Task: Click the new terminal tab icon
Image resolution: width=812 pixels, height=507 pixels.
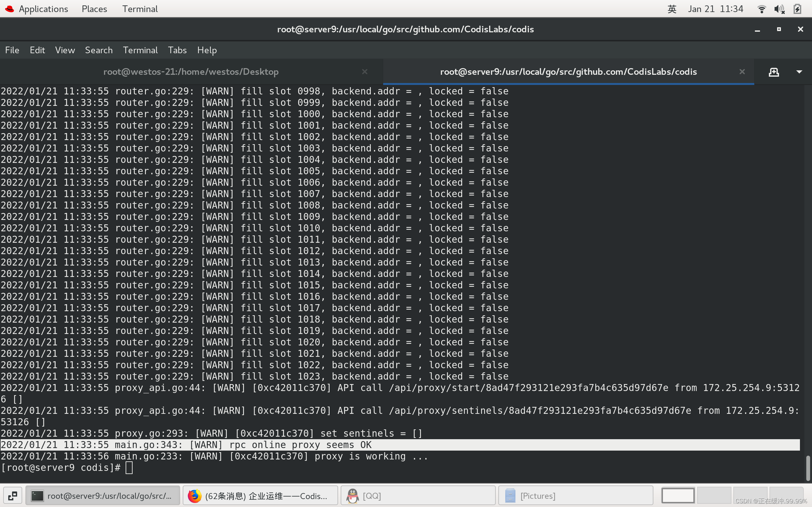Action: click(774, 72)
